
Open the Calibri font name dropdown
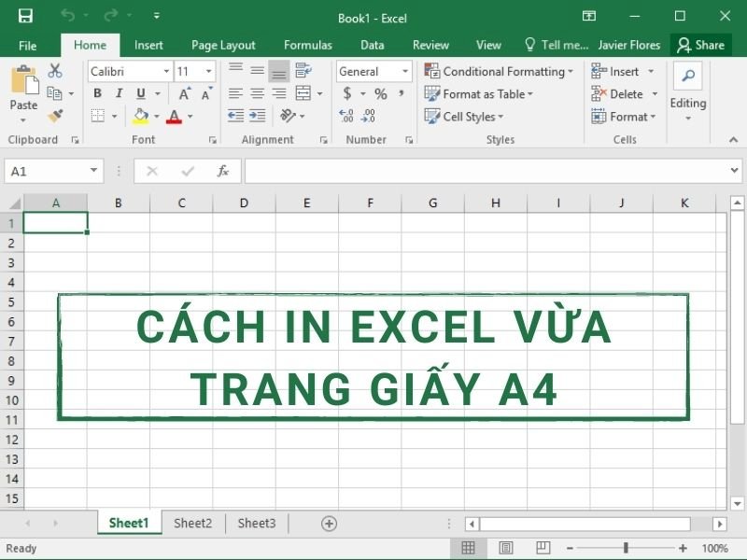tap(166, 71)
